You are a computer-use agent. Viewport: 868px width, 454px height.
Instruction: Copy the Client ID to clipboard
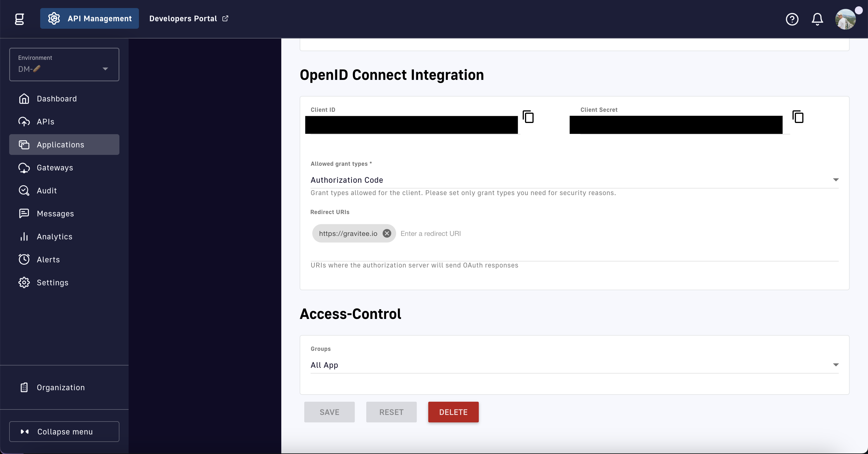(x=528, y=117)
